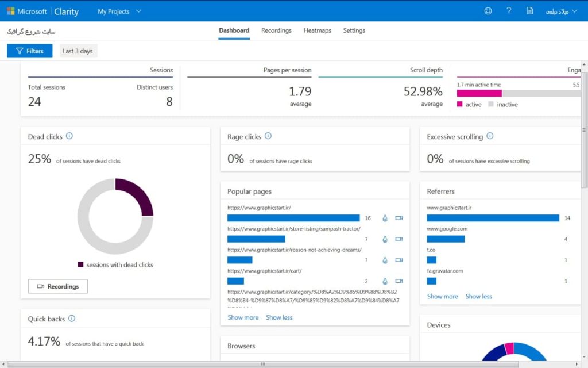This screenshot has height=368, width=588.
Task: Click the fa.gravatar.com referrer label
Action: pos(445,271)
